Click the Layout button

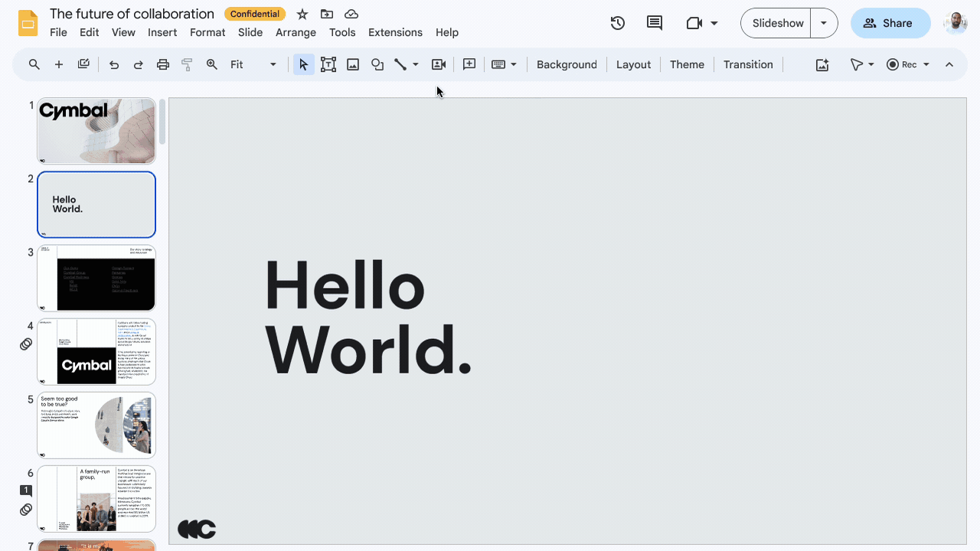tap(633, 64)
